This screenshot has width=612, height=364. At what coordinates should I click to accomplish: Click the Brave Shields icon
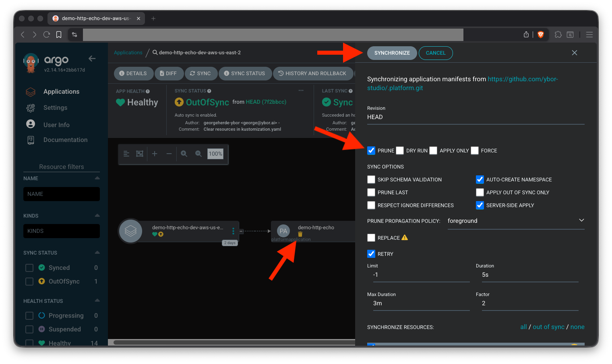pos(541,35)
